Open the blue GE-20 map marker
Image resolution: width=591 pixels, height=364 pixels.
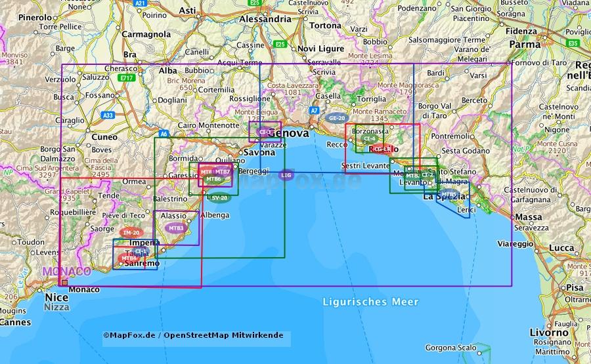[x=337, y=118]
